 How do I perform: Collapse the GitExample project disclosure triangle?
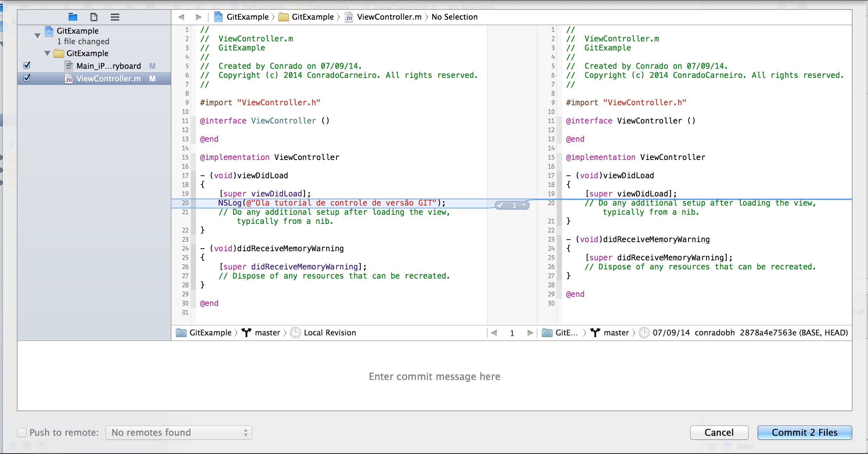tap(38, 35)
